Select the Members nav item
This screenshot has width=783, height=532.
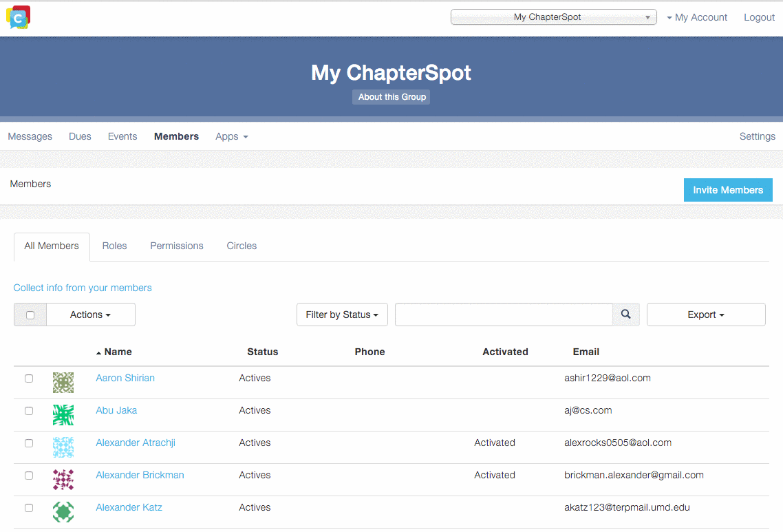click(176, 136)
